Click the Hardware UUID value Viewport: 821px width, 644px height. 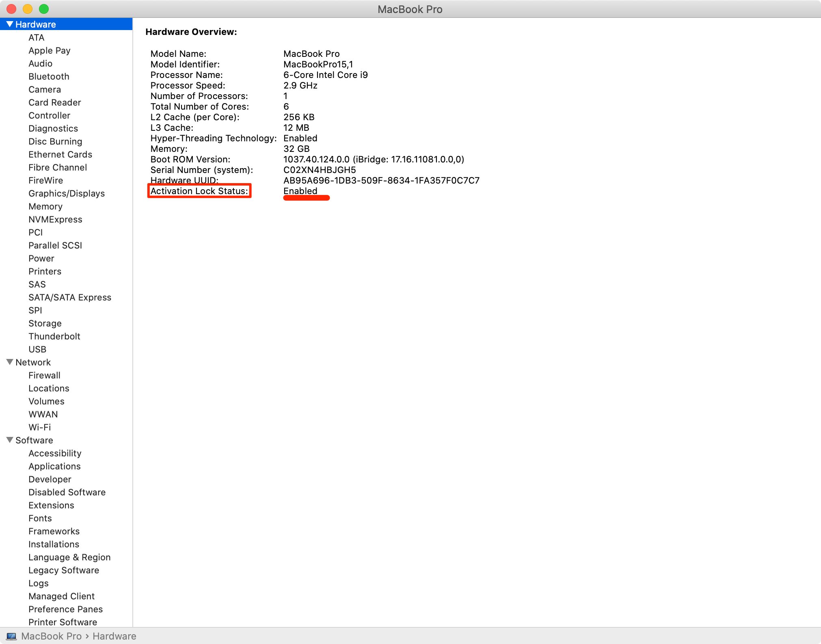[x=382, y=180]
